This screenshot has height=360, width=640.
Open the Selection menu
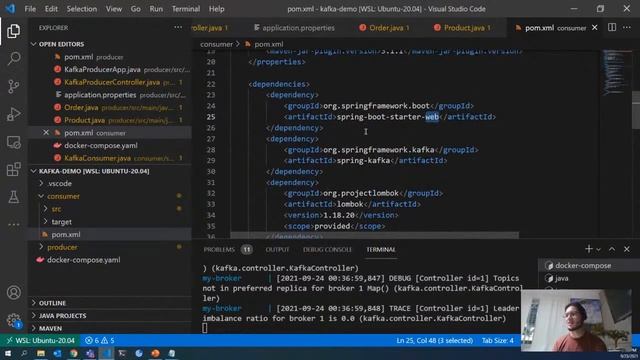(x=82, y=9)
